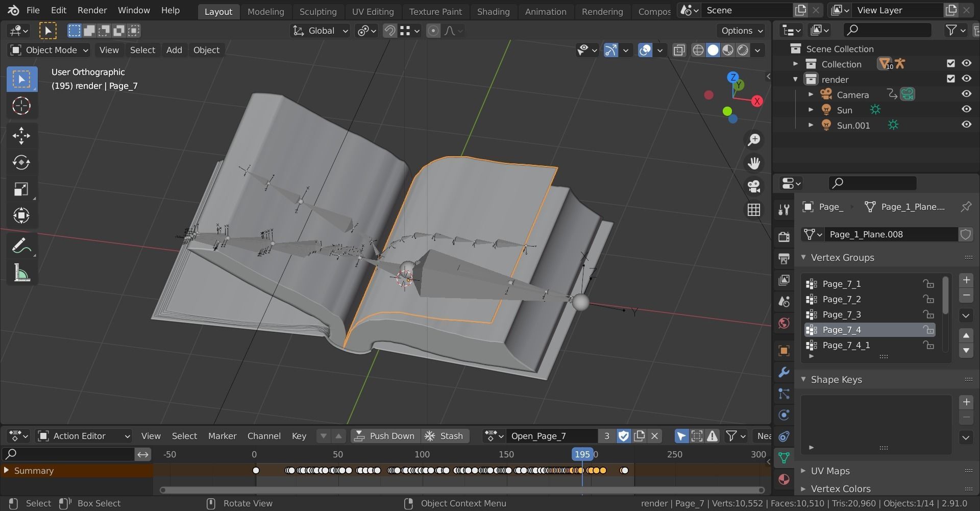Open Object Data properties green triangle tab
980x511 pixels.
pos(784,458)
